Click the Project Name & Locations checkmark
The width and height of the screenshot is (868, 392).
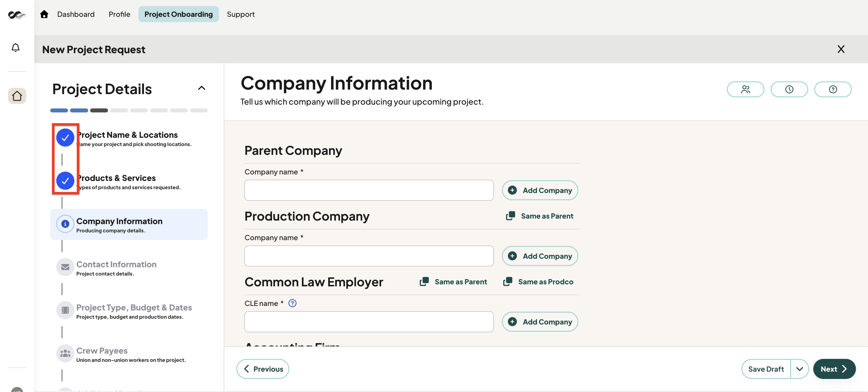tap(65, 138)
